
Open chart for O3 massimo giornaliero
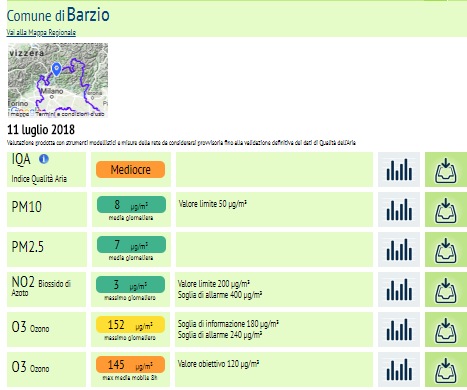(399, 329)
